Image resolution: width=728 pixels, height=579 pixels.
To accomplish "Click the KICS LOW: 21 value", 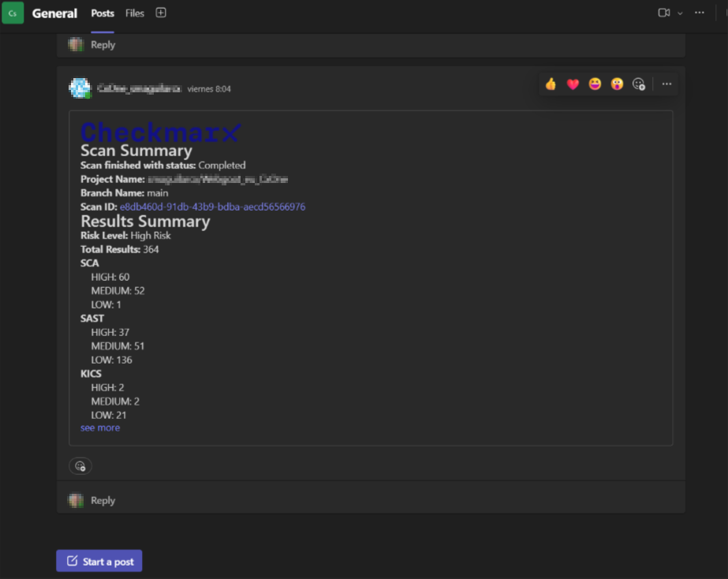I will point(109,415).
